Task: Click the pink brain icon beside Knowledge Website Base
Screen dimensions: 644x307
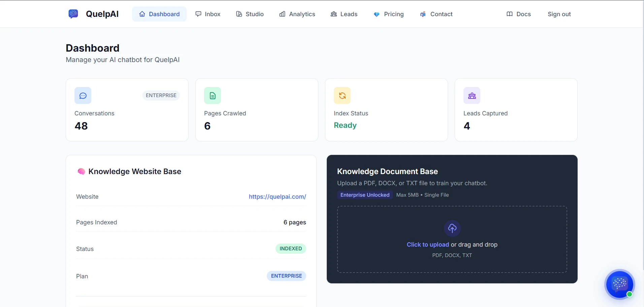Action: click(x=81, y=171)
